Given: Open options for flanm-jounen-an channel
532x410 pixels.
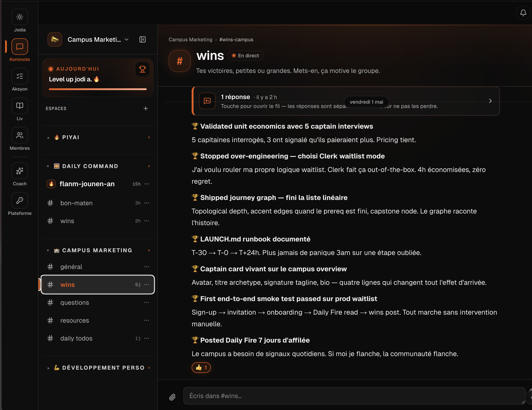Looking at the screenshot, I should 147,184.
